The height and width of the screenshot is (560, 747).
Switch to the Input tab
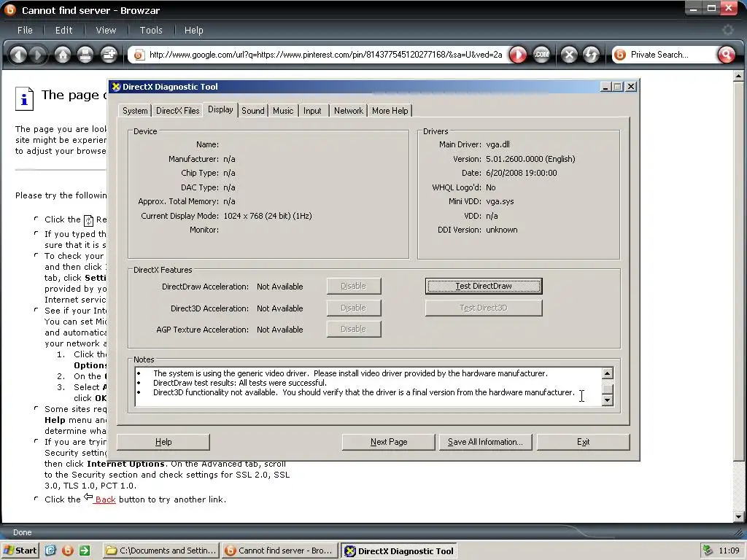312,111
